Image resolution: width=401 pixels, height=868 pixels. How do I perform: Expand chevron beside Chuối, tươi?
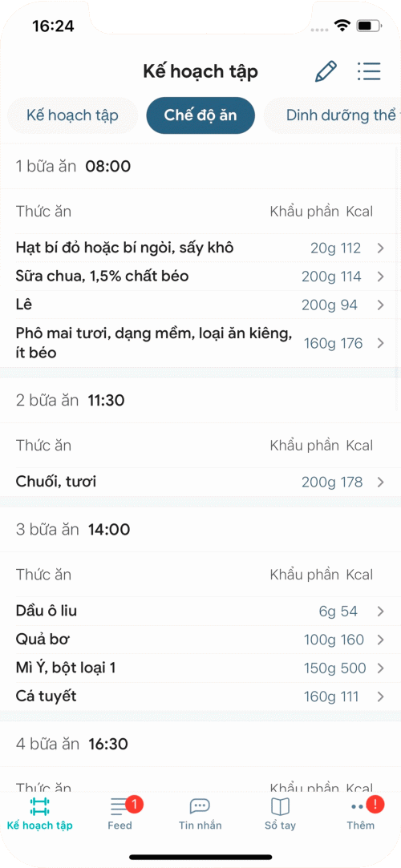tap(380, 482)
